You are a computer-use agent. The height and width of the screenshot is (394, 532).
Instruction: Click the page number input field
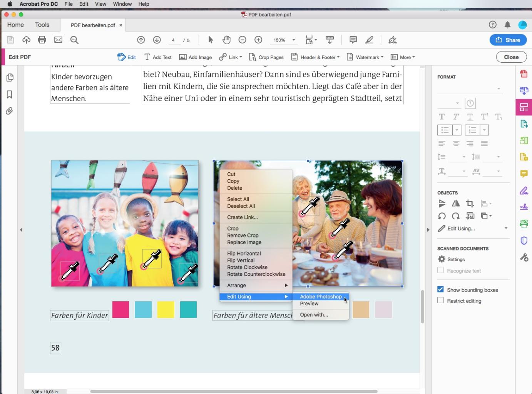tap(173, 40)
